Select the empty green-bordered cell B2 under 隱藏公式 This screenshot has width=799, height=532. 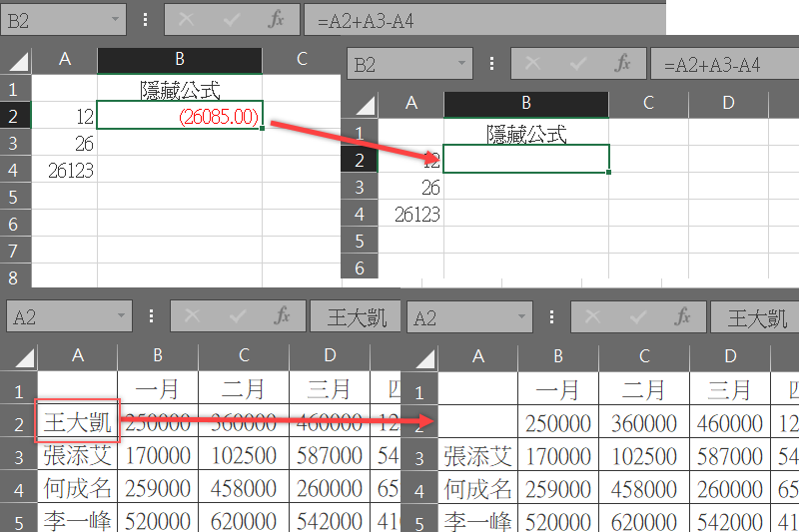[526, 159]
